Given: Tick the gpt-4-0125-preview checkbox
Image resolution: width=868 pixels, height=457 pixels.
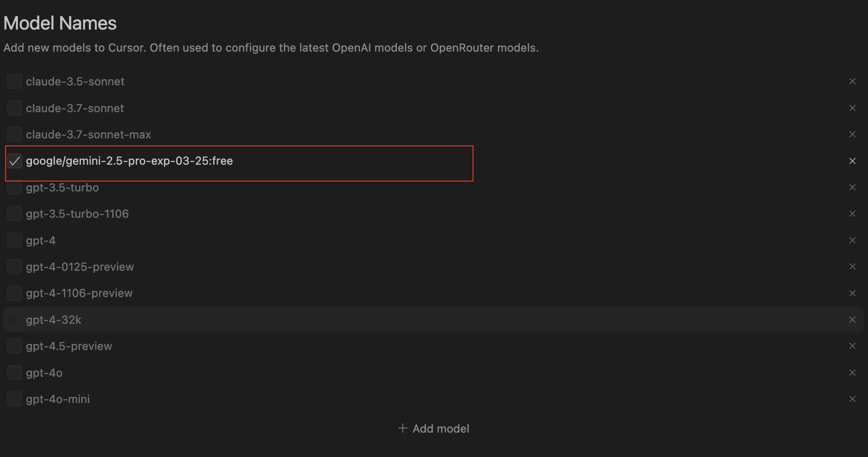Looking at the screenshot, I should 15,267.
